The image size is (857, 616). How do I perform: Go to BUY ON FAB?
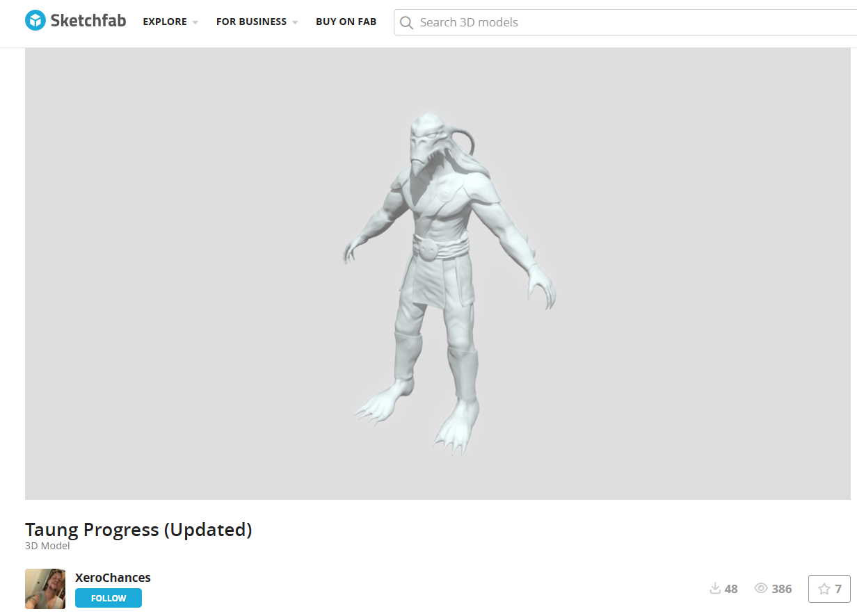(x=346, y=22)
